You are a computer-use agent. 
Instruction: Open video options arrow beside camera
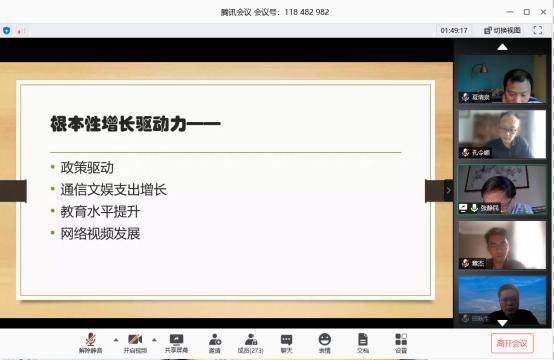click(x=154, y=340)
